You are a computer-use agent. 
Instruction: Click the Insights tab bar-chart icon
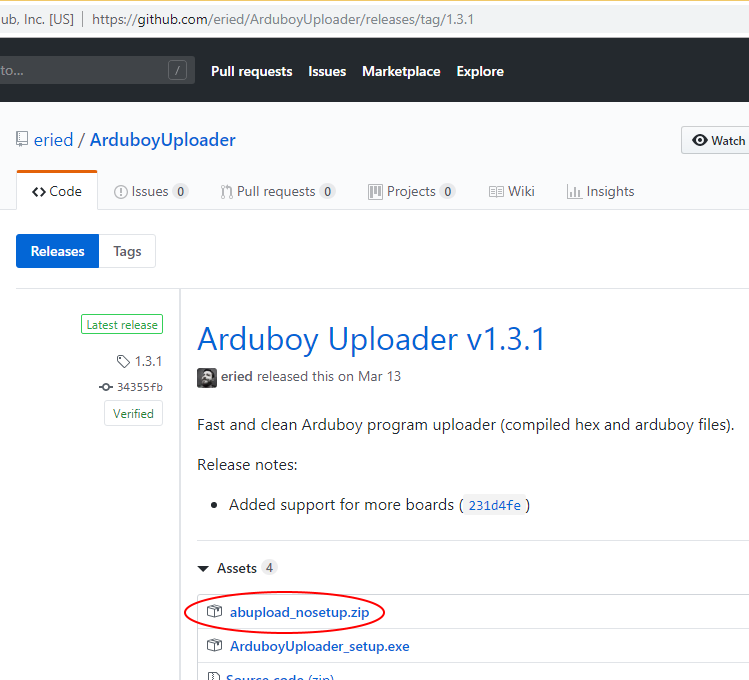click(574, 192)
